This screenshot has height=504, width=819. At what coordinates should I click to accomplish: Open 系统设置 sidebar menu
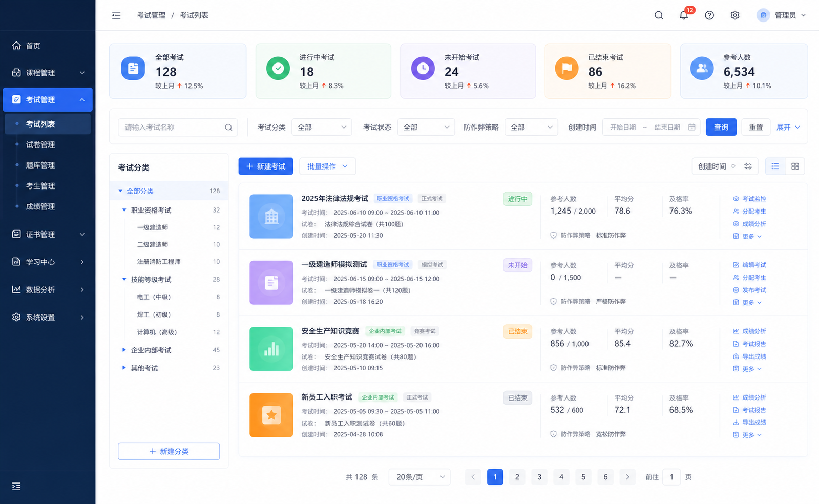[48, 317]
